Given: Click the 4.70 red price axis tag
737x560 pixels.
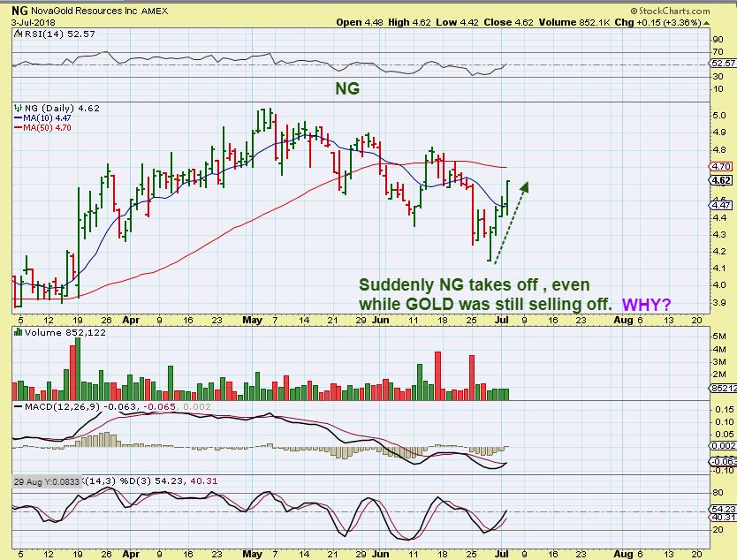Looking at the screenshot, I should click(x=721, y=166).
